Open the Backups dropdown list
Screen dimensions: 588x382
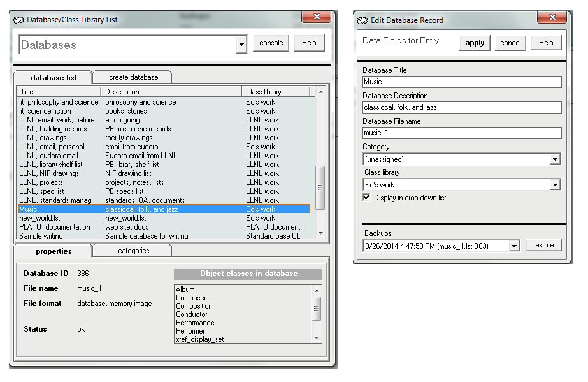pos(514,246)
